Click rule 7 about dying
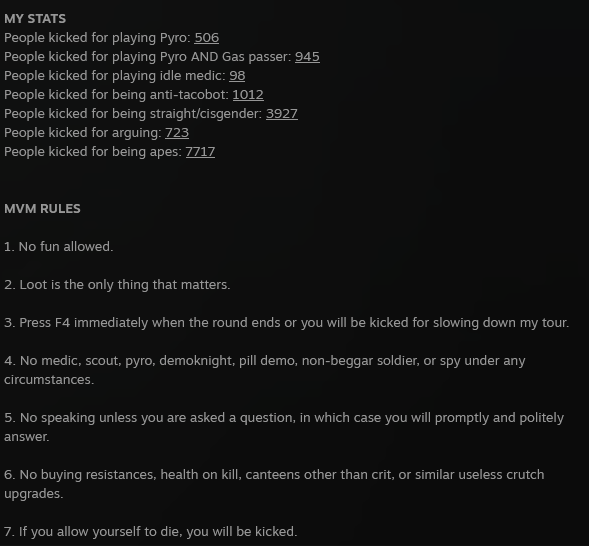This screenshot has height=546, width=589. [151, 532]
